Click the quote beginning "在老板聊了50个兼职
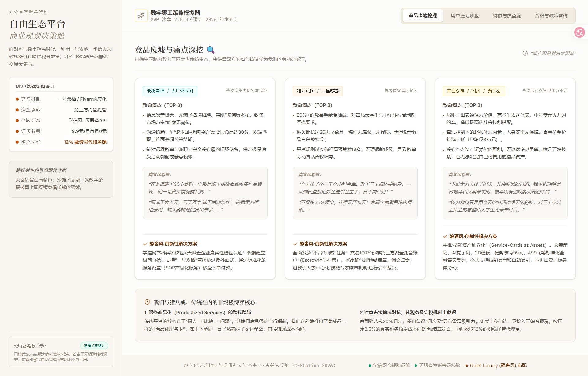Viewport: 588px width, 376px height. pos(205,188)
